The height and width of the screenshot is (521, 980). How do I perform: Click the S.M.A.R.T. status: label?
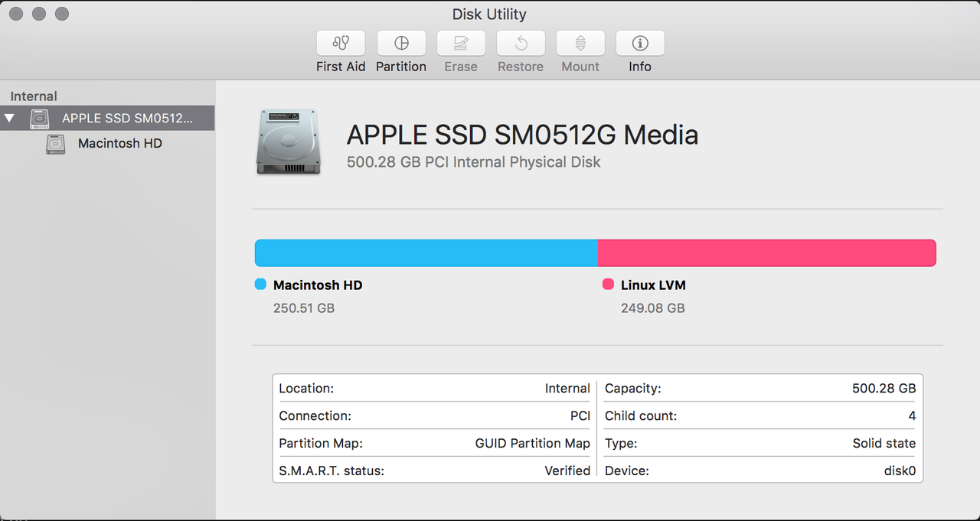pos(332,471)
